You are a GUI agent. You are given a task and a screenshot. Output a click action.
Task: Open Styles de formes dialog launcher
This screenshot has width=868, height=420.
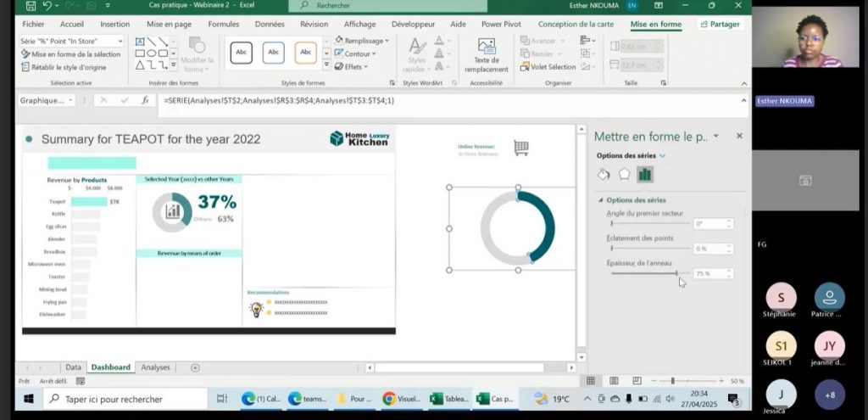point(392,82)
